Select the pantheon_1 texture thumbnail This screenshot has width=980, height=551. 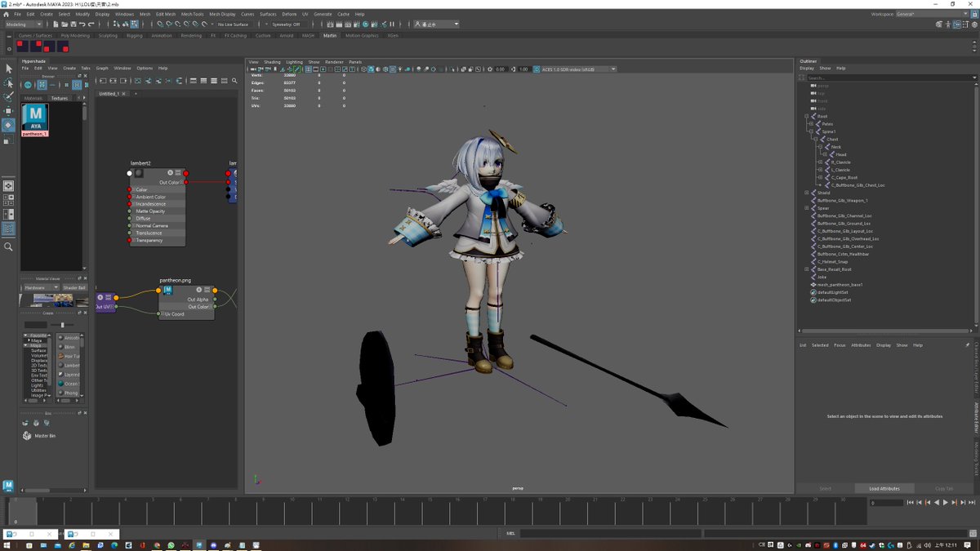point(35,120)
